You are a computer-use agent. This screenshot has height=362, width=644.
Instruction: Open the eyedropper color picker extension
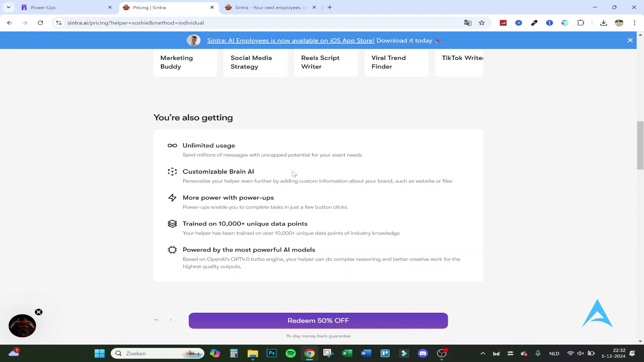[534, 23]
